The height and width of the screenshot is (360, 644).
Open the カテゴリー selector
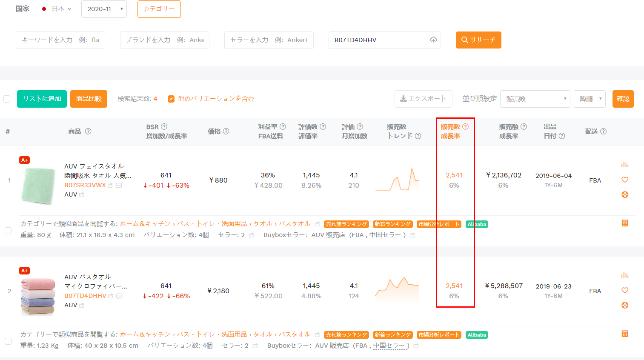[159, 9]
